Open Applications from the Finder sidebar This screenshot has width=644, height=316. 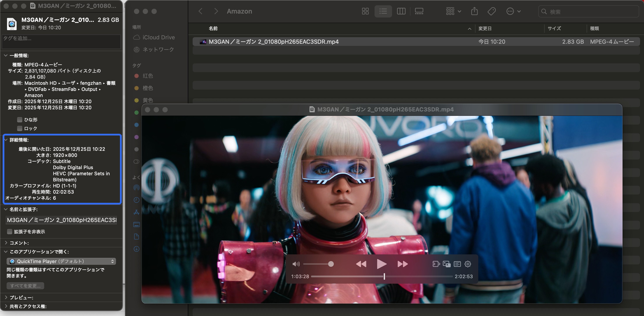137,212
